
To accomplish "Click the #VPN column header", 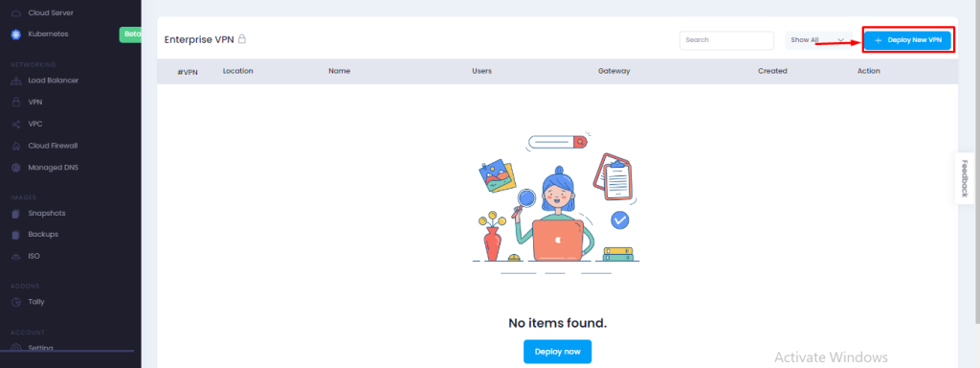I will pos(188,72).
